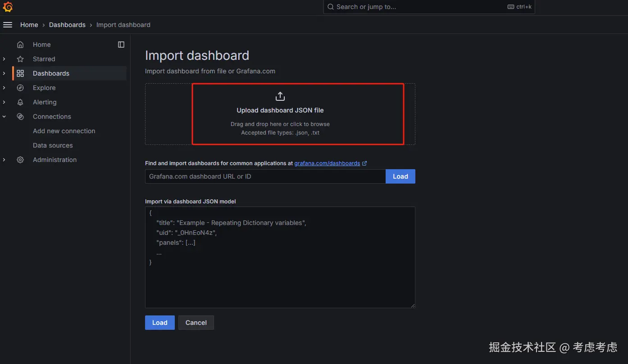
Task: Click the Home house icon in sidebar
Action: (x=20, y=45)
